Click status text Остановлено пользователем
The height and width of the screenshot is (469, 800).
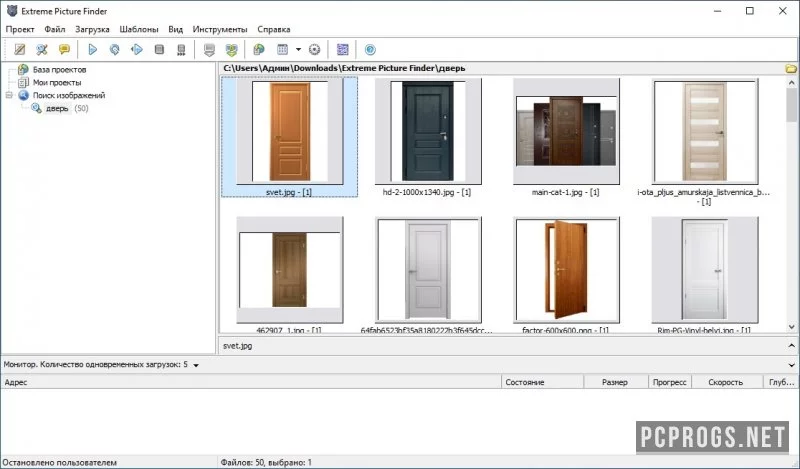60,462
